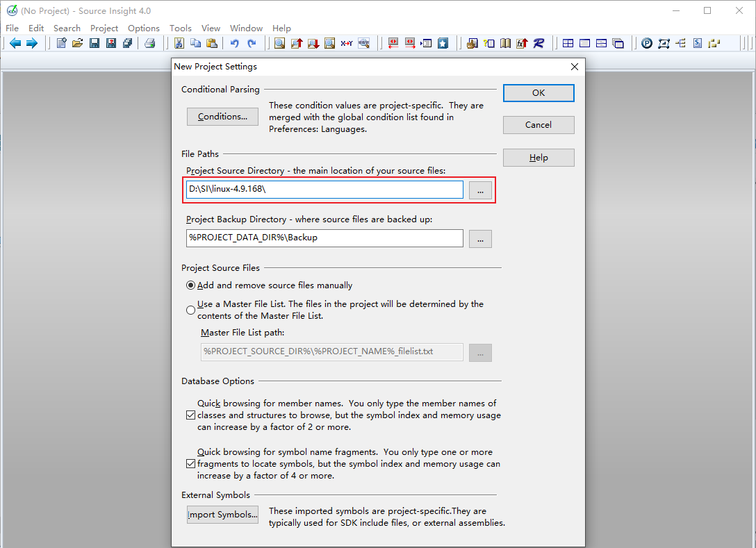Toggle Quick browsing for member names checkbox
756x548 pixels.
point(191,415)
